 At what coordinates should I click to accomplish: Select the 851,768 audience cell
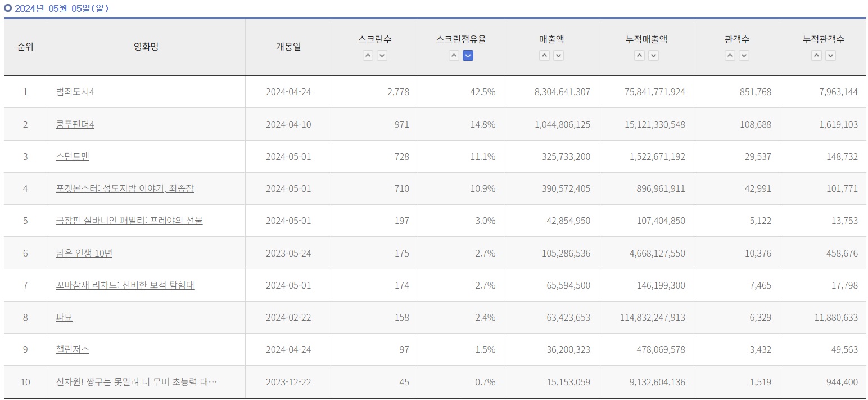click(737, 92)
